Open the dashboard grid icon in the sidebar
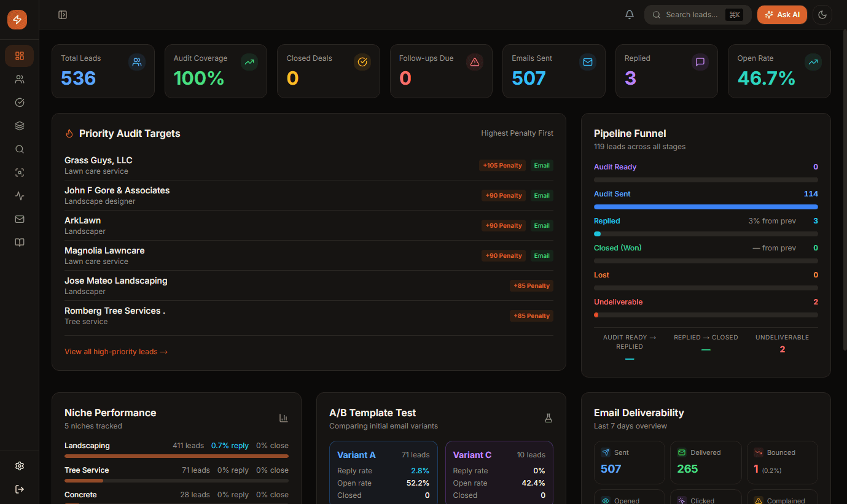Viewport: 847px width, 504px height. [x=20, y=56]
